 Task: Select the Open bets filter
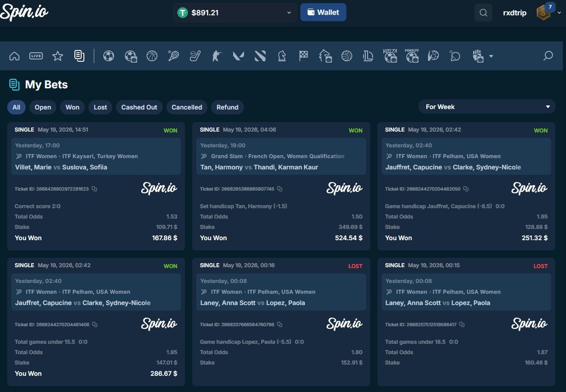(43, 107)
